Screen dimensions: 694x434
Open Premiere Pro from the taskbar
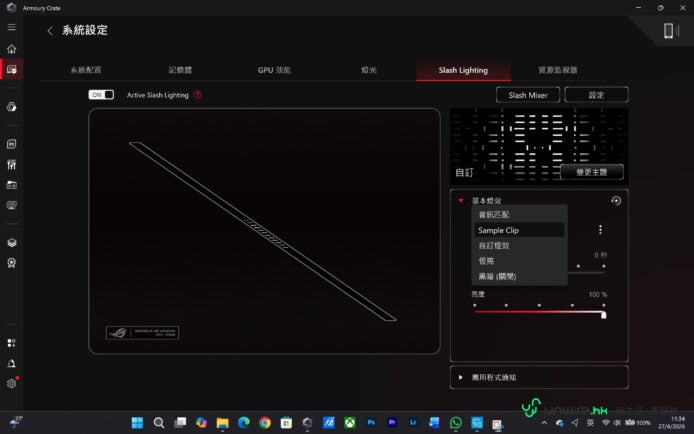click(392, 422)
